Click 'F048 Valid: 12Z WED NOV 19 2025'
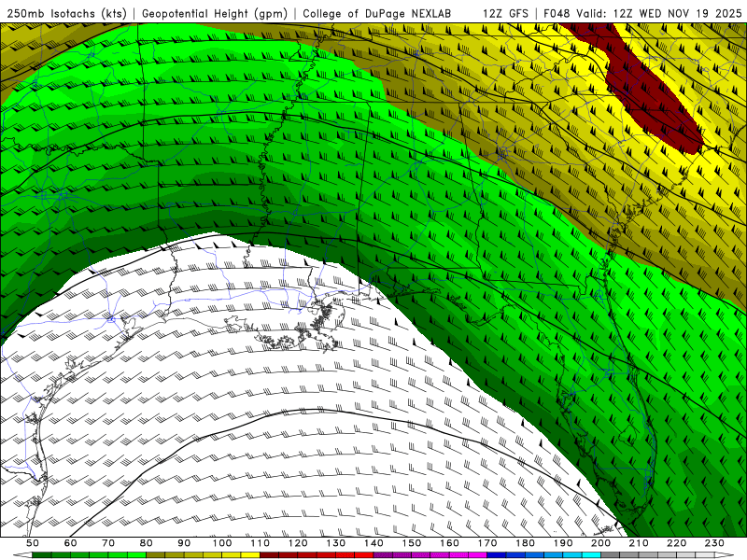This screenshot has height=560, width=747. (642, 13)
